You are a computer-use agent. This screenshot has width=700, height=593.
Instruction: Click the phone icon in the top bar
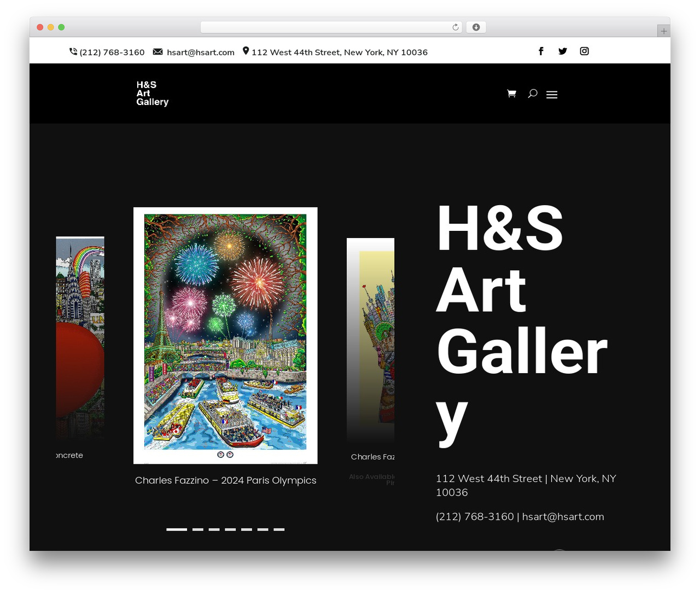73,51
